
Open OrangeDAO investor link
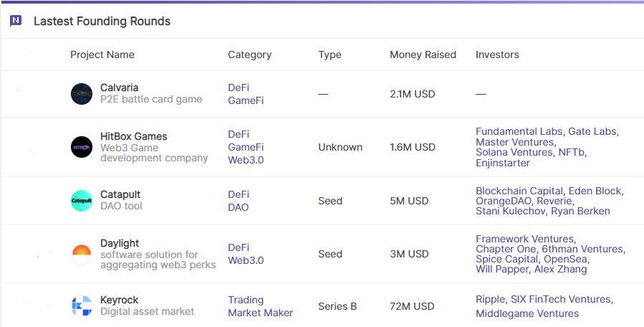tap(503, 201)
